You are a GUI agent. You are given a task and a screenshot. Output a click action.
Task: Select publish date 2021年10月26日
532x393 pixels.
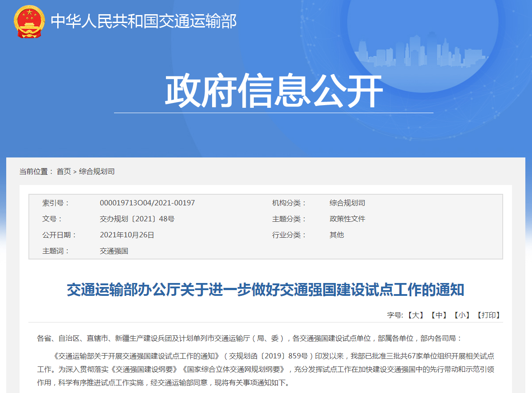127,235
